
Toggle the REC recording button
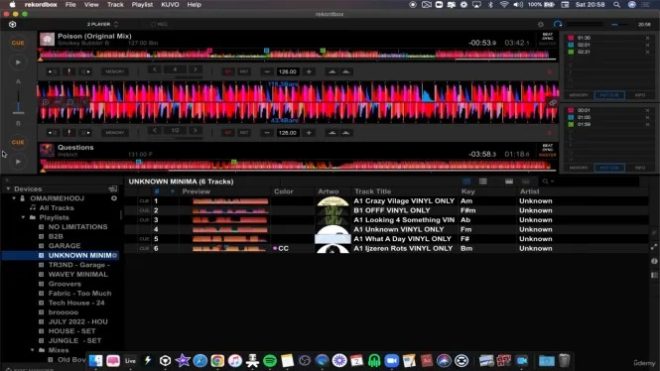pyautogui.click(x=159, y=24)
